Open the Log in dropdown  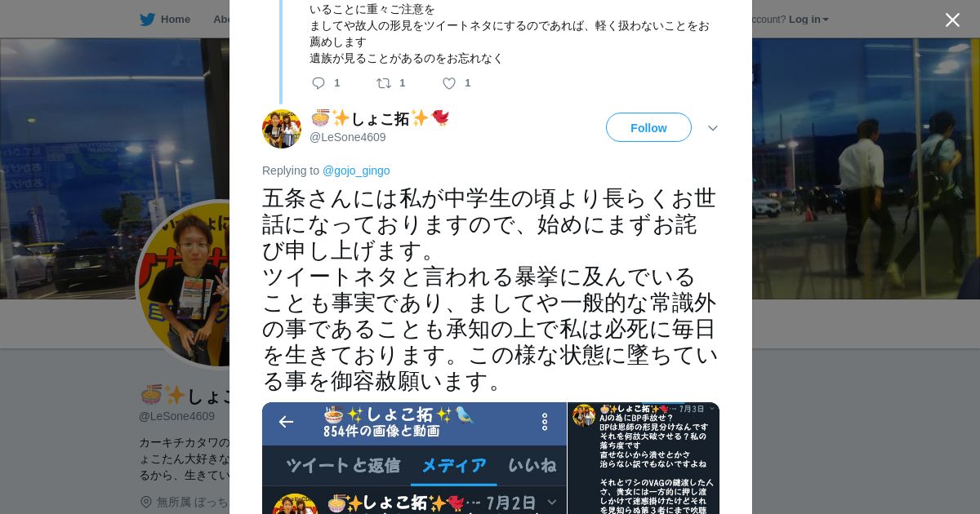[x=808, y=19]
